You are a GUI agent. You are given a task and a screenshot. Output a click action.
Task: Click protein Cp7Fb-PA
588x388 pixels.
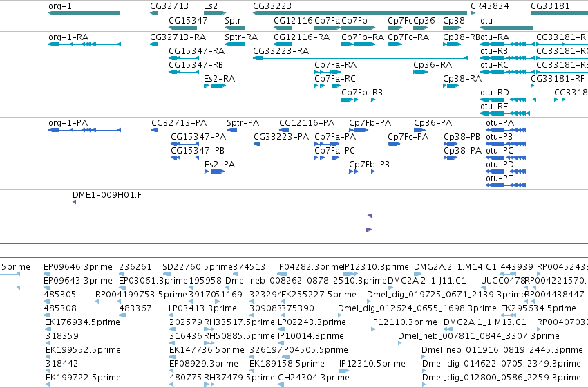(x=359, y=130)
